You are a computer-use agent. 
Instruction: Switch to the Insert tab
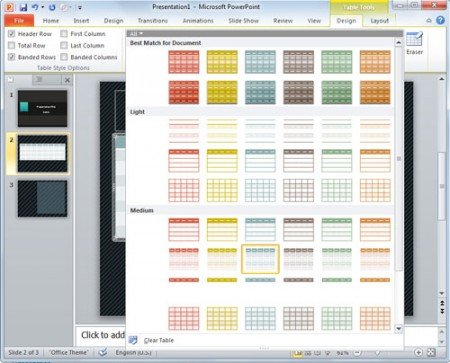[81, 21]
